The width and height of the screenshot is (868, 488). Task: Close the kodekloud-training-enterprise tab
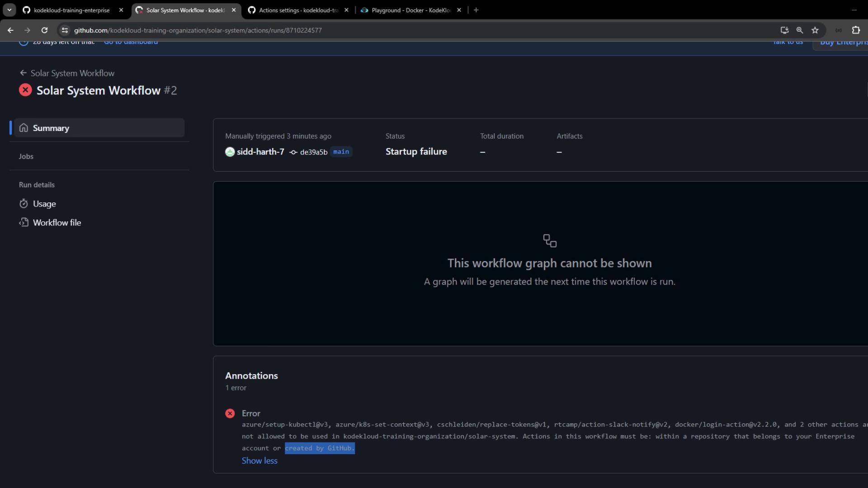point(121,10)
